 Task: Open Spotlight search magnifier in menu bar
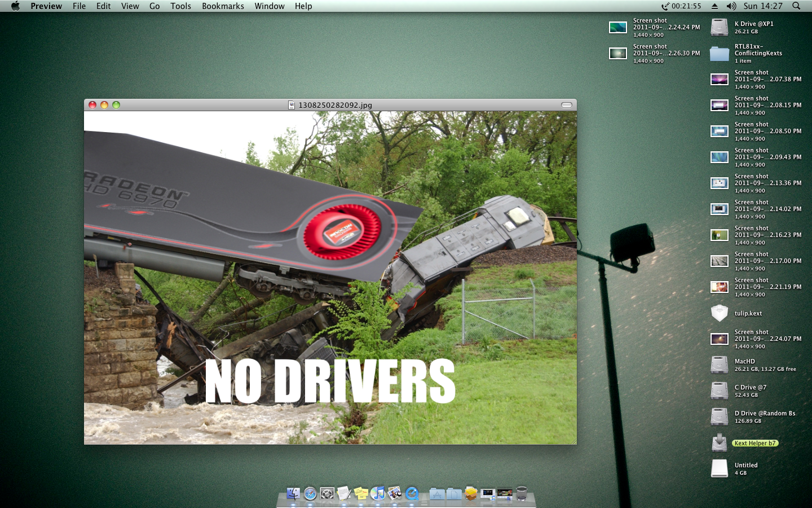click(796, 6)
